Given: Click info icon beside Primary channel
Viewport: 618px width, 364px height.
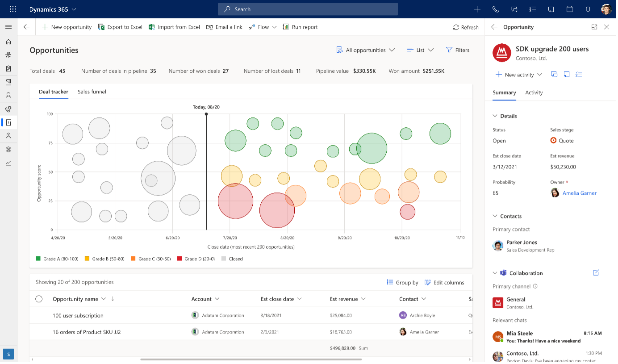Looking at the screenshot, I should (x=535, y=286).
